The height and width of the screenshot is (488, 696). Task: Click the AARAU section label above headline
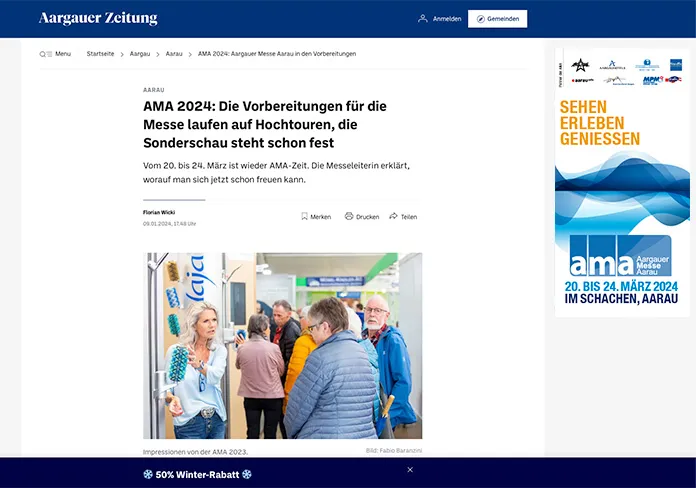pos(154,90)
